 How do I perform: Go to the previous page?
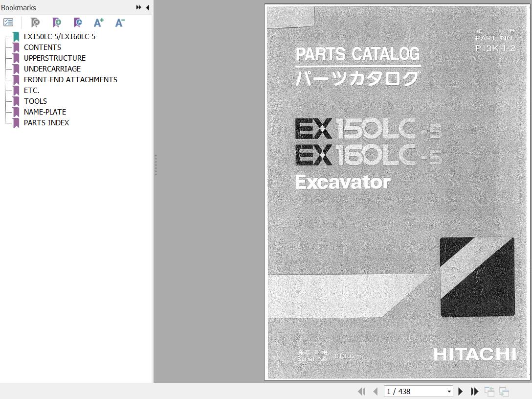[x=375, y=392]
